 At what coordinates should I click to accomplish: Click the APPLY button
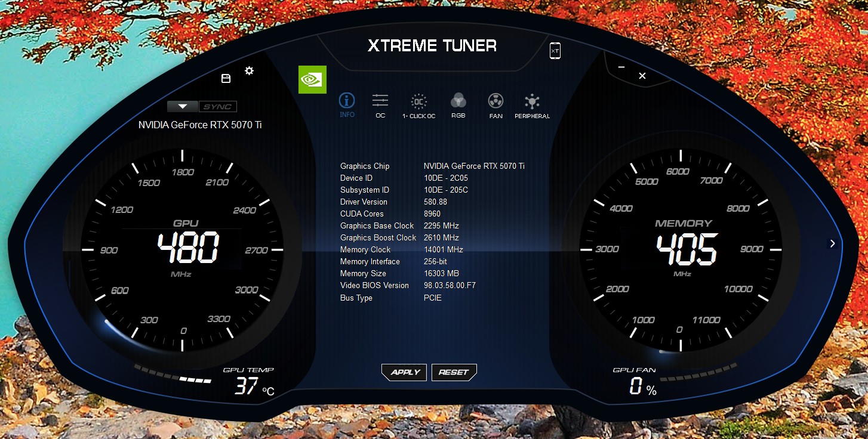(x=405, y=372)
